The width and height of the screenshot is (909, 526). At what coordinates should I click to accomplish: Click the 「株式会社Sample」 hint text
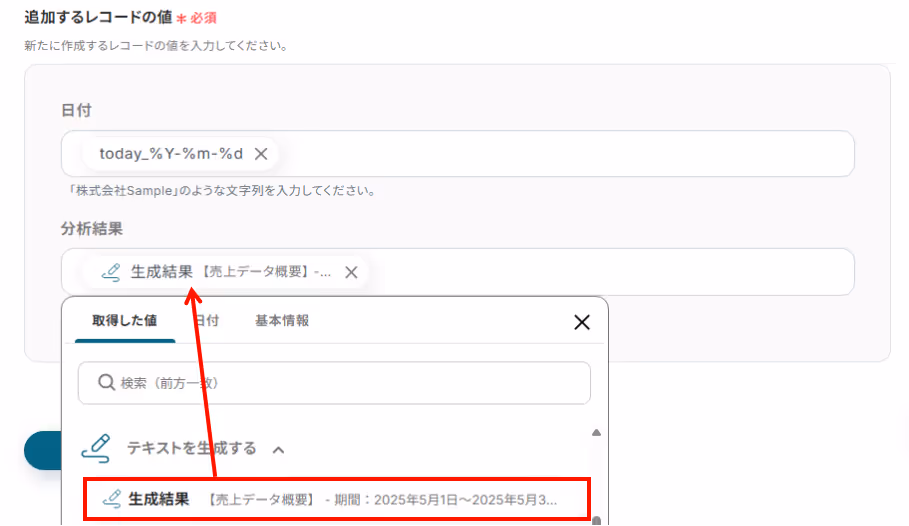click(221, 191)
